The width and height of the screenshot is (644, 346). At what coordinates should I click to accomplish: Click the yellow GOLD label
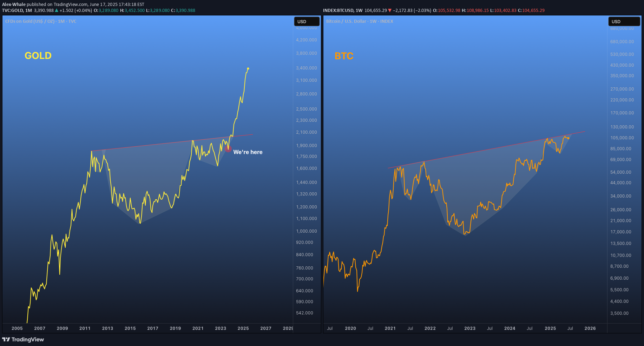pos(38,55)
